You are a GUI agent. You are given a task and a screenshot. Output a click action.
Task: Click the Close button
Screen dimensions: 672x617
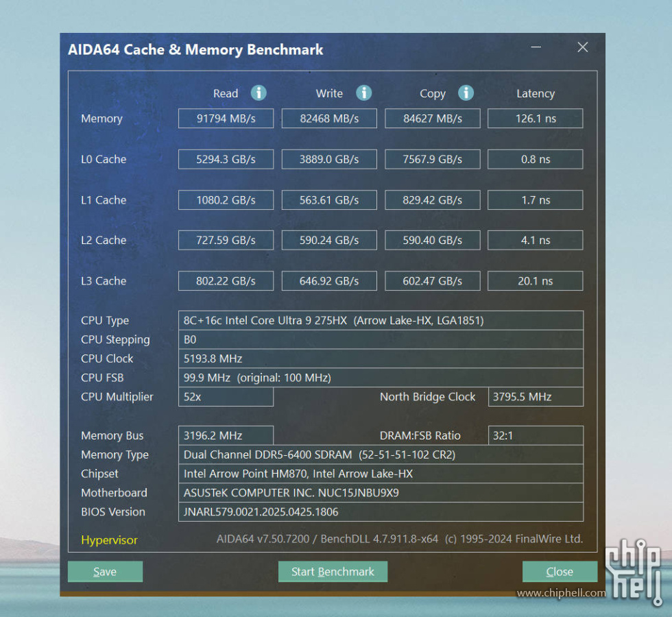pos(560,572)
